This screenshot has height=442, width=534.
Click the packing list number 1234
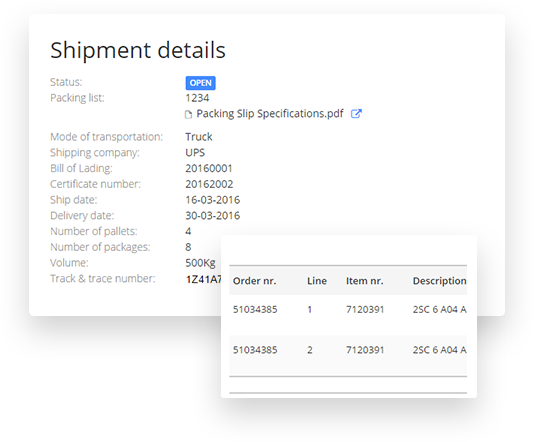(197, 98)
